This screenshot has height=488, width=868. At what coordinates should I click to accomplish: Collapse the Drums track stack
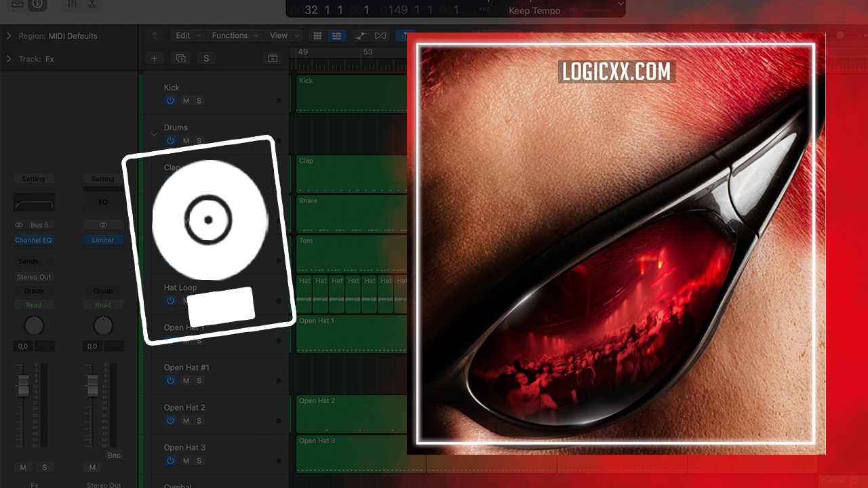point(154,134)
